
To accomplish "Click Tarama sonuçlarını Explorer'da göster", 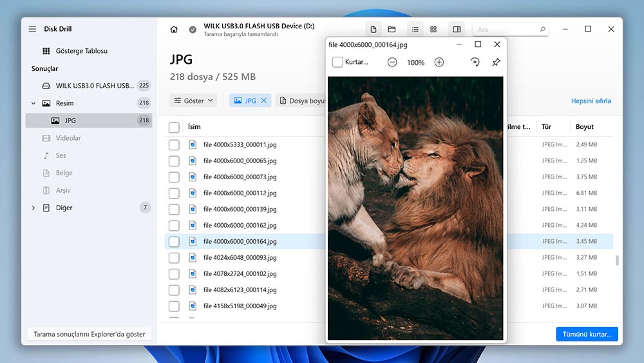I will [x=89, y=334].
